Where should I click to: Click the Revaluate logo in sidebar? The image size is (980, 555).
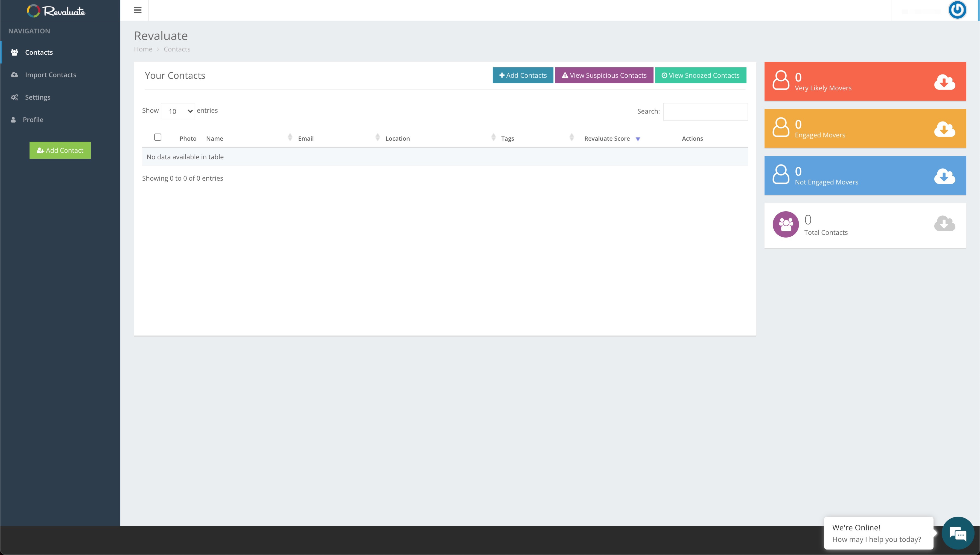56,11
